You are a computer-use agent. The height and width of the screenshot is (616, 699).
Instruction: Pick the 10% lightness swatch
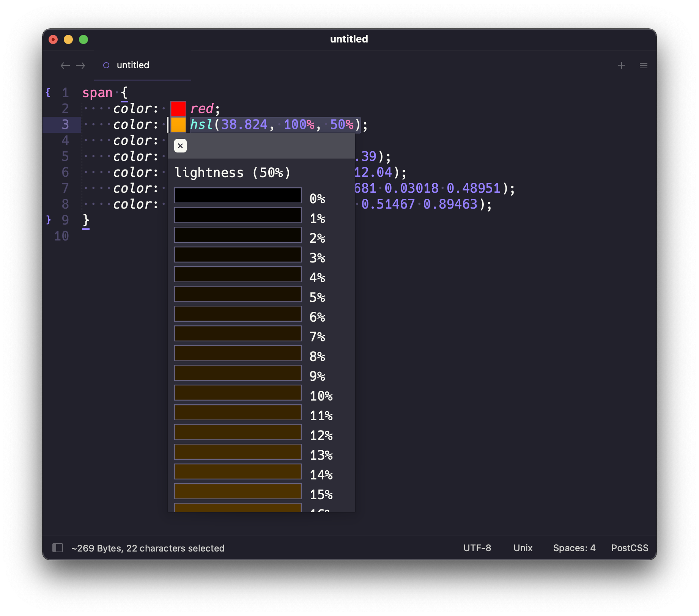pos(238,393)
